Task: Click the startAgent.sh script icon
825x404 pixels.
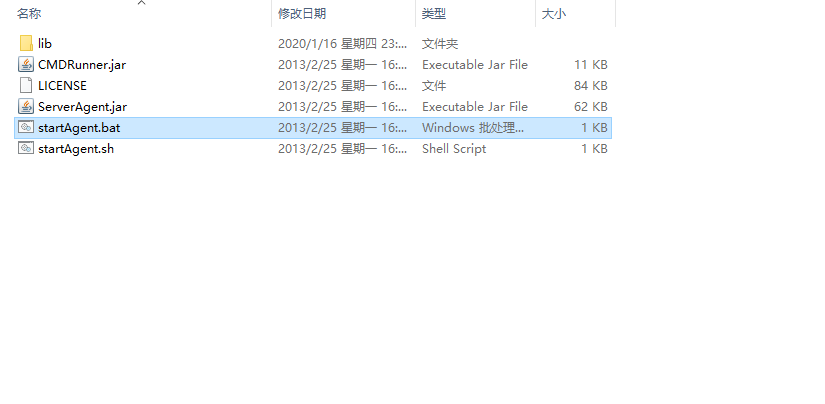Action: tap(26, 148)
